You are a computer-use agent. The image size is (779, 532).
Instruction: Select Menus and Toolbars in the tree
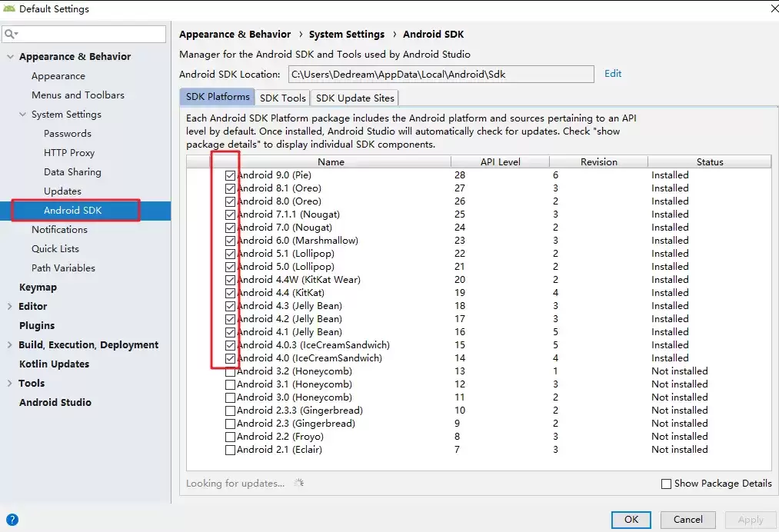[x=78, y=95]
